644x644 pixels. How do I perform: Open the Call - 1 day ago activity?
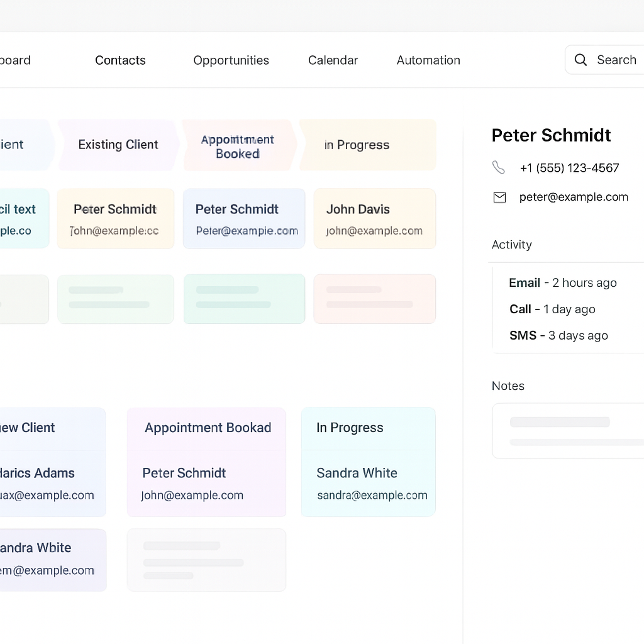coord(552,309)
